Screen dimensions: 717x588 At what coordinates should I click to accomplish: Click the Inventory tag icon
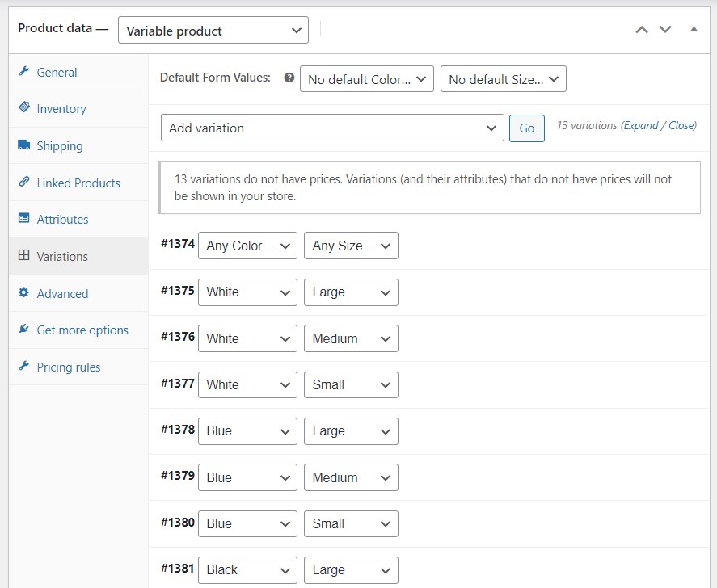[x=23, y=107]
